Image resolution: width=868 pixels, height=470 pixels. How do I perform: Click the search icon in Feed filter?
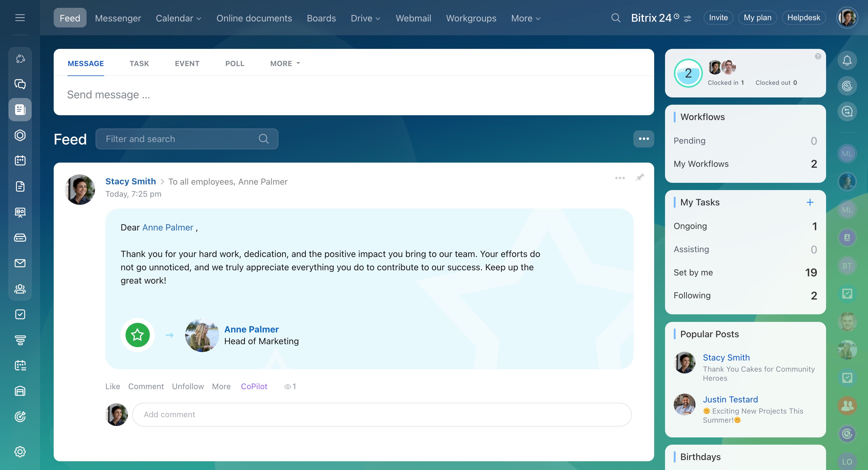[x=264, y=139]
